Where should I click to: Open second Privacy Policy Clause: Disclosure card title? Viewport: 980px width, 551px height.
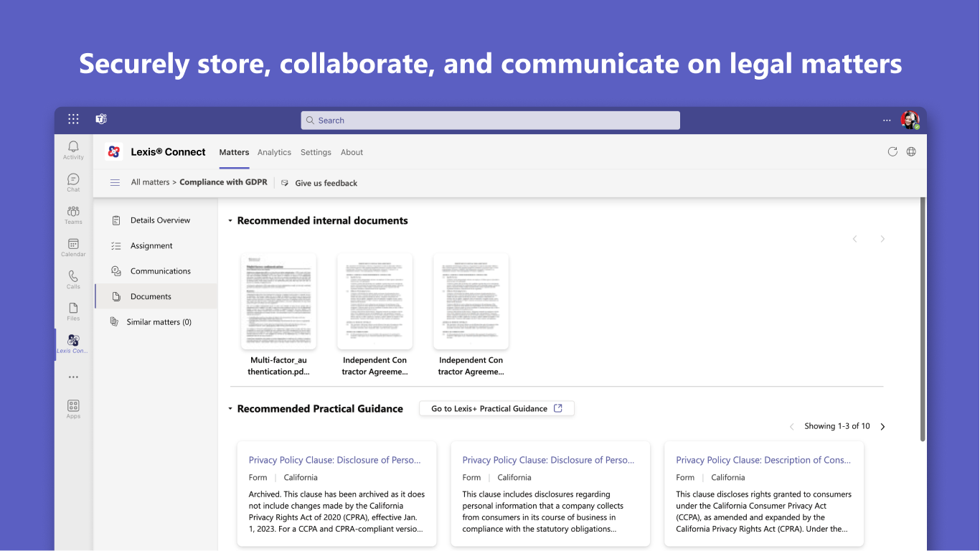[x=549, y=460]
